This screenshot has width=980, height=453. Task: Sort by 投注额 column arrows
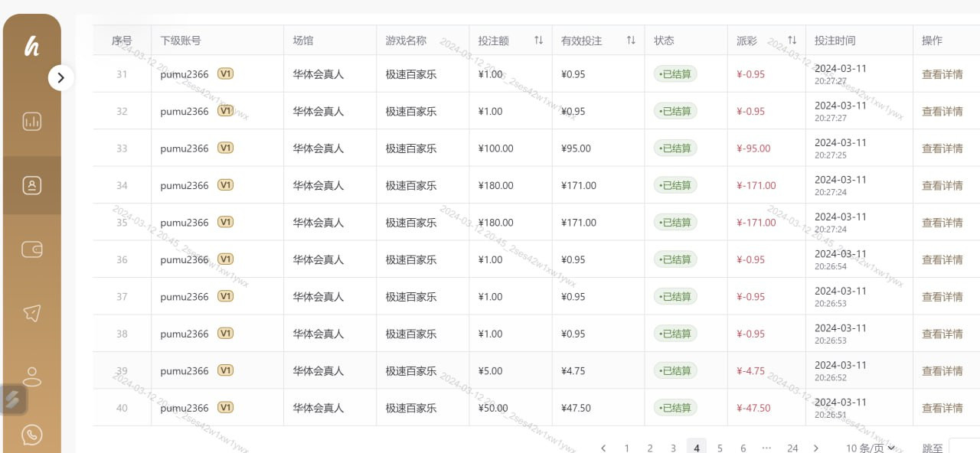coord(538,41)
